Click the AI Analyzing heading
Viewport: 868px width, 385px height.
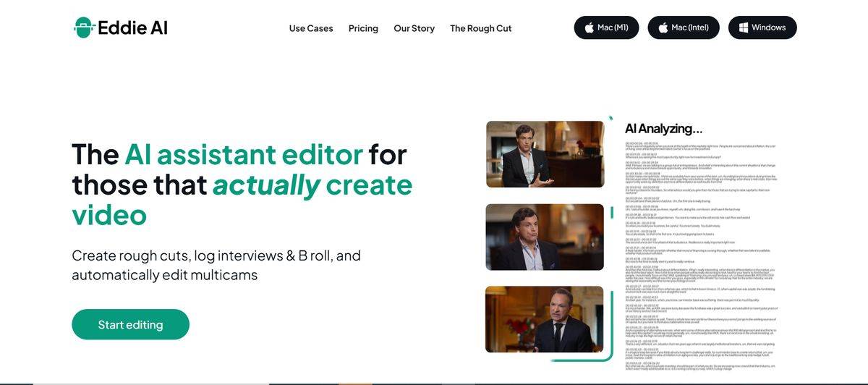coord(663,129)
